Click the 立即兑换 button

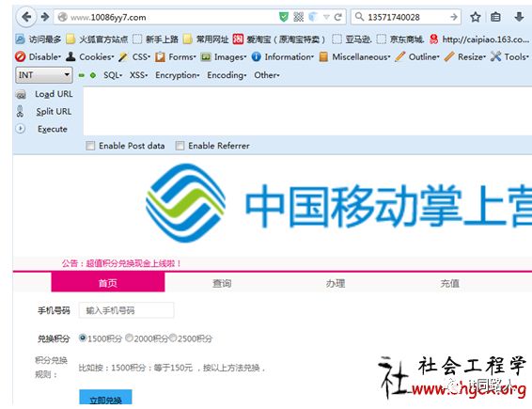pyautogui.click(x=105, y=398)
